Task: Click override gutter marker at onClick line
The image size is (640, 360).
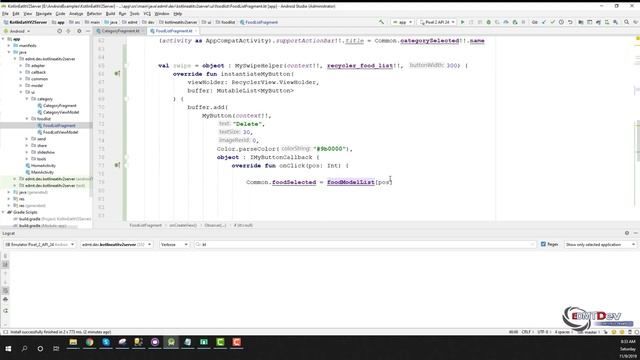Action: click(x=117, y=165)
